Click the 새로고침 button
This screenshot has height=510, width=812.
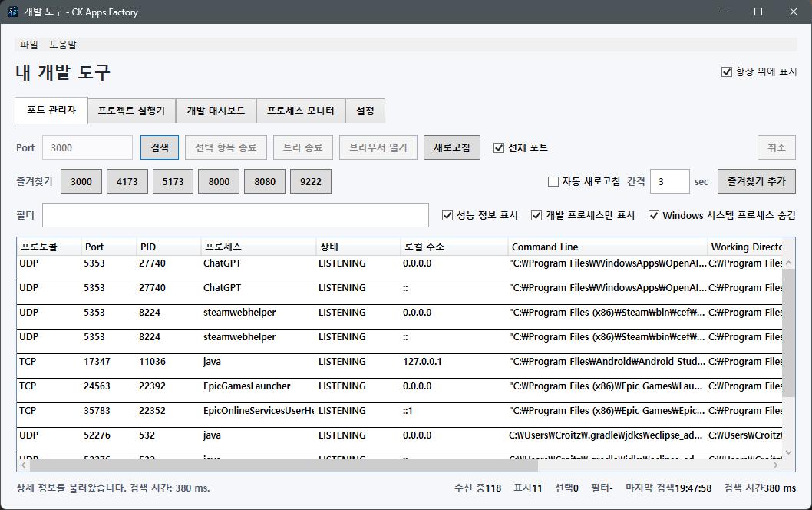452,147
